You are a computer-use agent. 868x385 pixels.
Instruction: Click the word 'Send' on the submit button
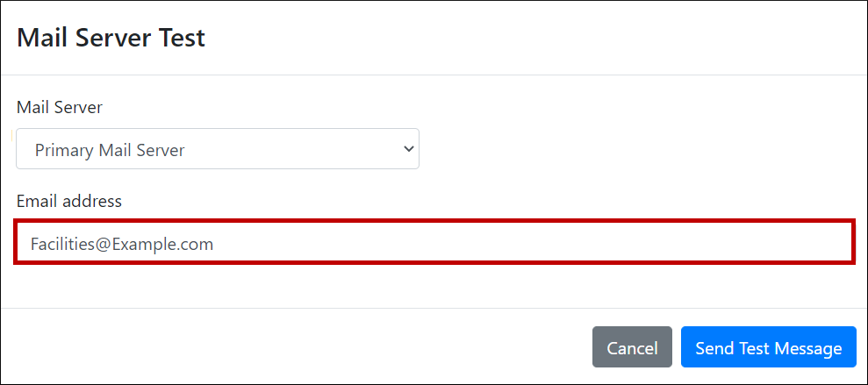(714, 348)
